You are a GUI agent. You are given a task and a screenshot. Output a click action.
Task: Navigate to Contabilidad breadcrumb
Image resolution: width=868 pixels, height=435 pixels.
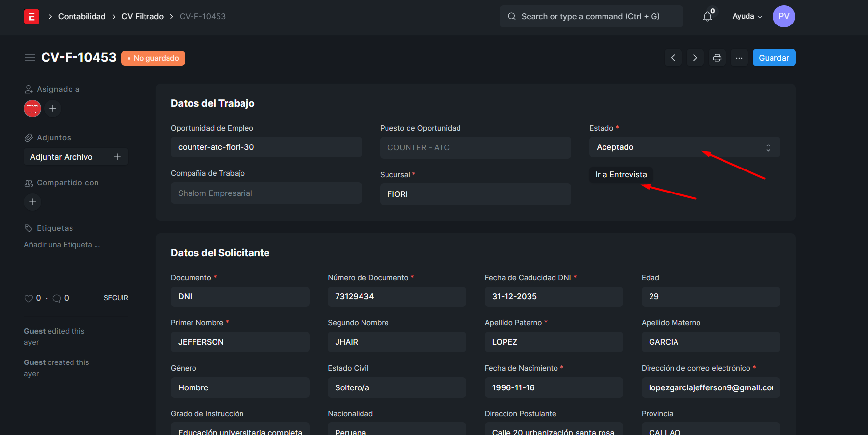tap(82, 17)
